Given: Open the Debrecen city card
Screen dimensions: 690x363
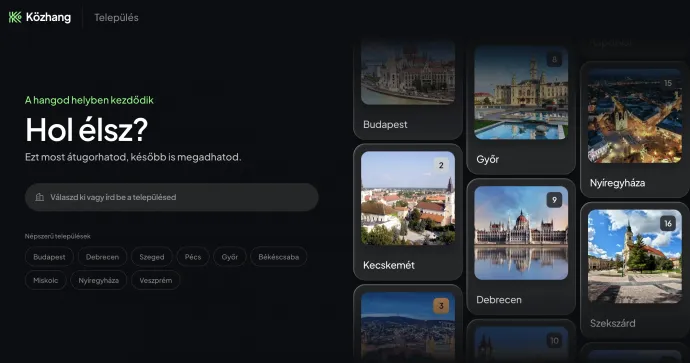Looking at the screenshot, I should pyautogui.click(x=521, y=247).
